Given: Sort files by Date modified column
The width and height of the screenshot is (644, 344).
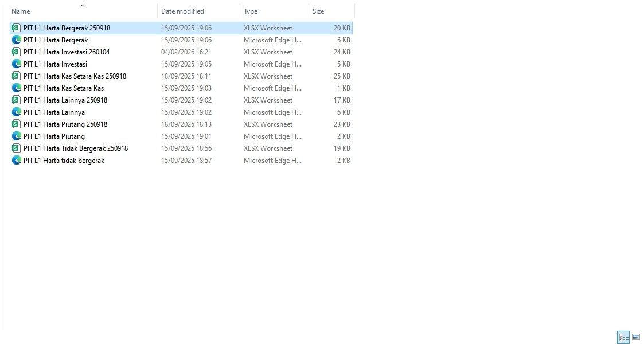Looking at the screenshot, I should click(182, 11).
